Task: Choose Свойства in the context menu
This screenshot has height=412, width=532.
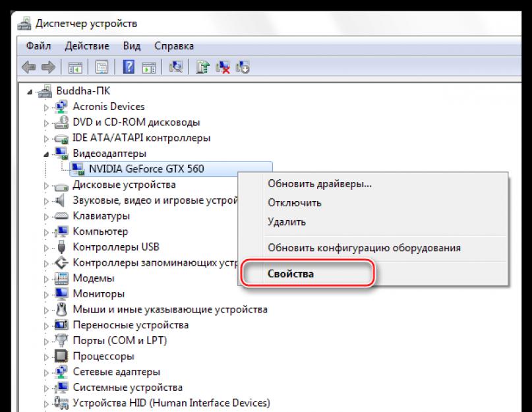Action: tap(373, 274)
